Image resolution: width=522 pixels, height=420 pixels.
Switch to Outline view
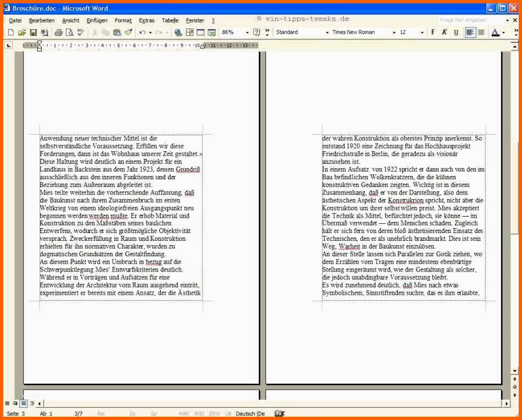pyautogui.click(x=32, y=404)
